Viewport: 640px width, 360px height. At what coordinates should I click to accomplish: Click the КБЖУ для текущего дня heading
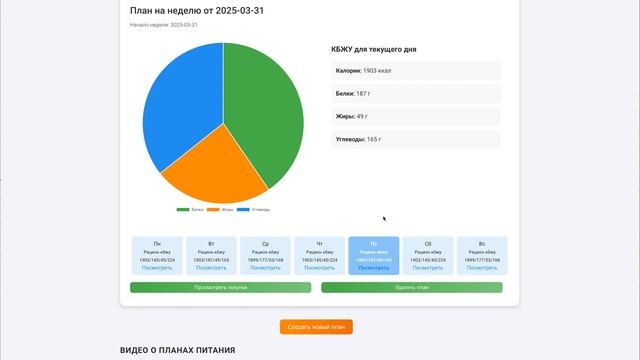coord(374,49)
